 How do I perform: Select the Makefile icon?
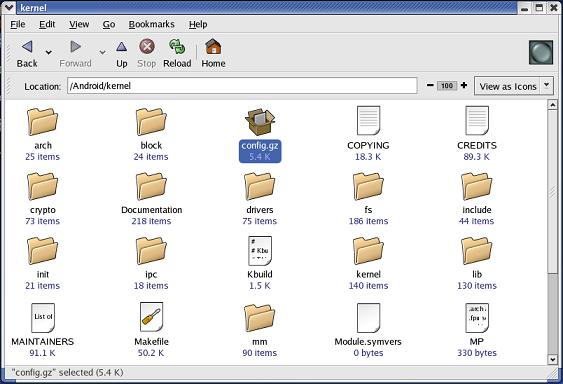tap(151, 317)
